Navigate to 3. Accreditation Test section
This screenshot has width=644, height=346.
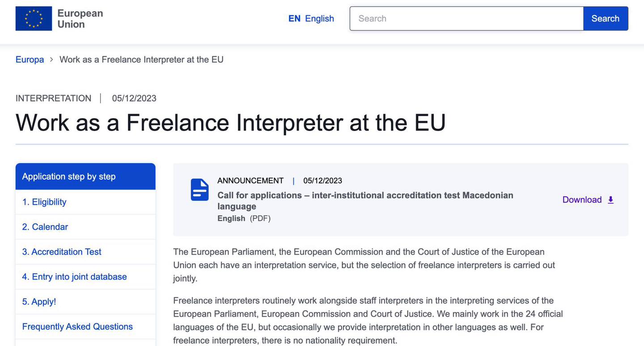coord(62,252)
